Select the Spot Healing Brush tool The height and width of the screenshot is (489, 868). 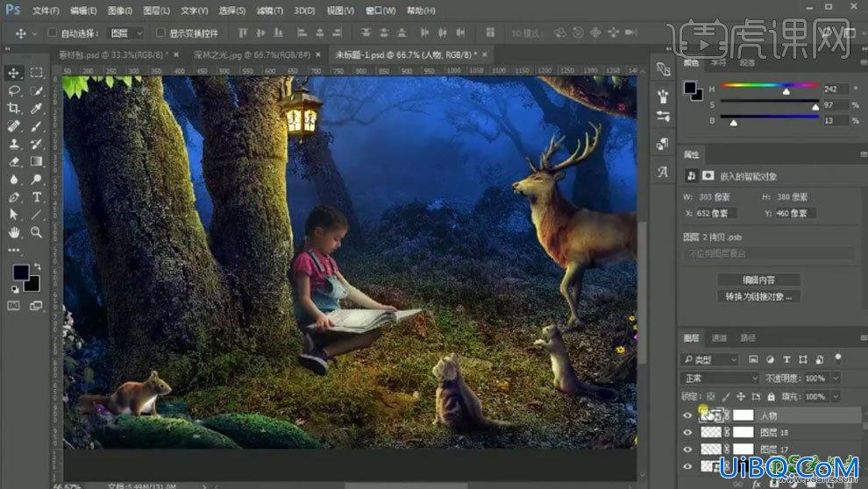[14, 126]
